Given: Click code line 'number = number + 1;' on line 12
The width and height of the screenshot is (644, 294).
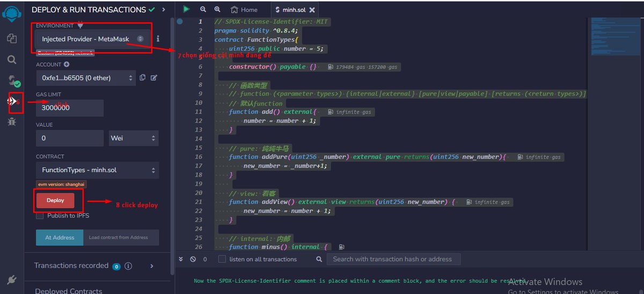Looking at the screenshot, I should (x=280, y=121).
